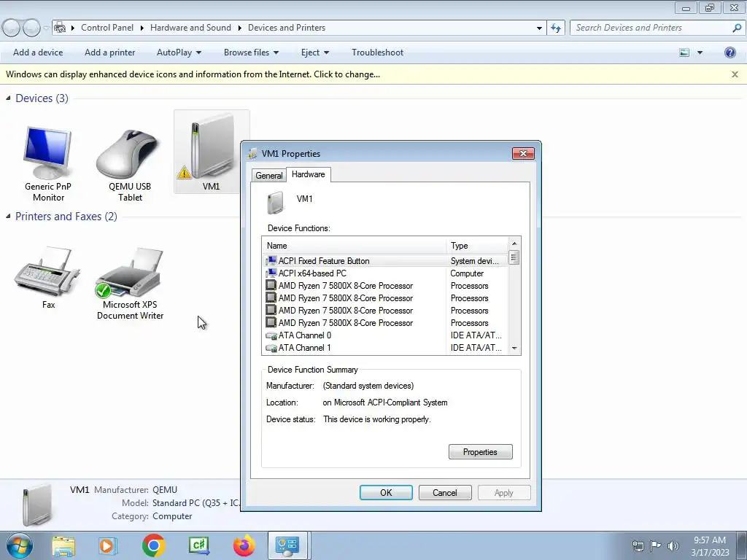
Task: Expand the breadcrumb arrow after Hardware and Sound
Action: coord(239,28)
